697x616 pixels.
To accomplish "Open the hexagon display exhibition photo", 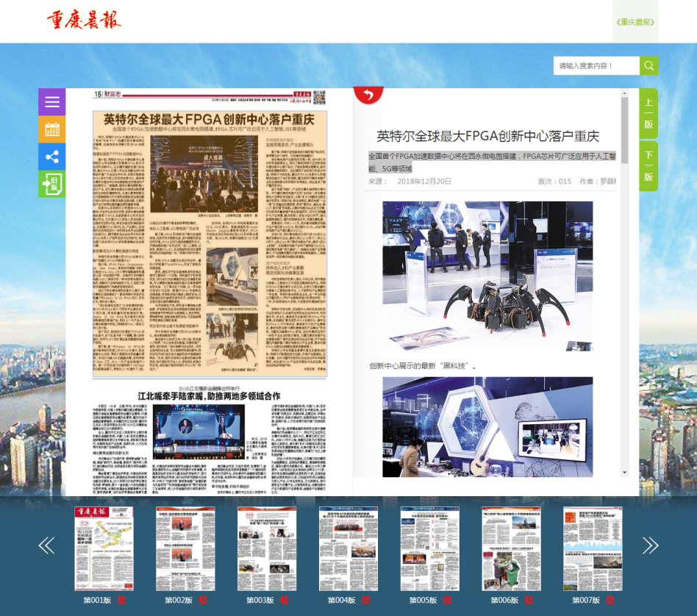I will click(487, 427).
